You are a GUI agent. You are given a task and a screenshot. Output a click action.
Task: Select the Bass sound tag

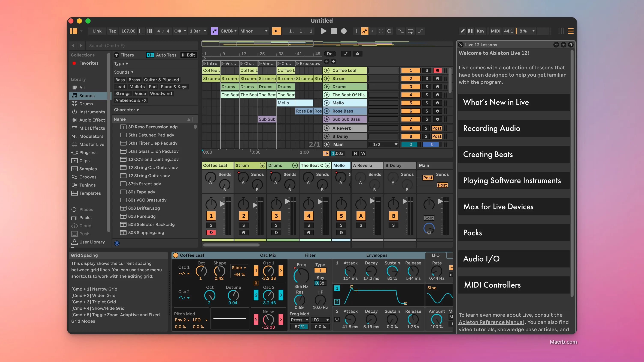[x=120, y=80]
